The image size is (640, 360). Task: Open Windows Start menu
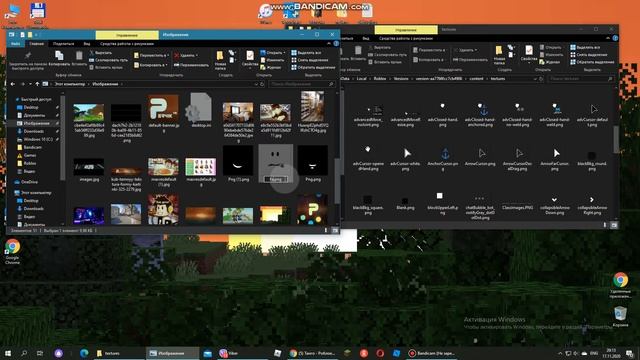pyautogui.click(x=8, y=353)
